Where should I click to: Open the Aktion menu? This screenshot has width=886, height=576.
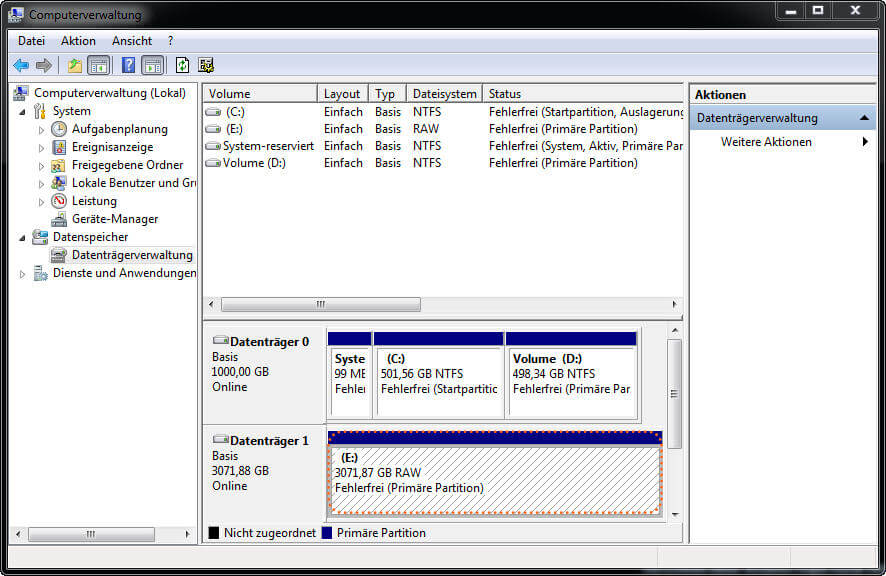(x=78, y=41)
